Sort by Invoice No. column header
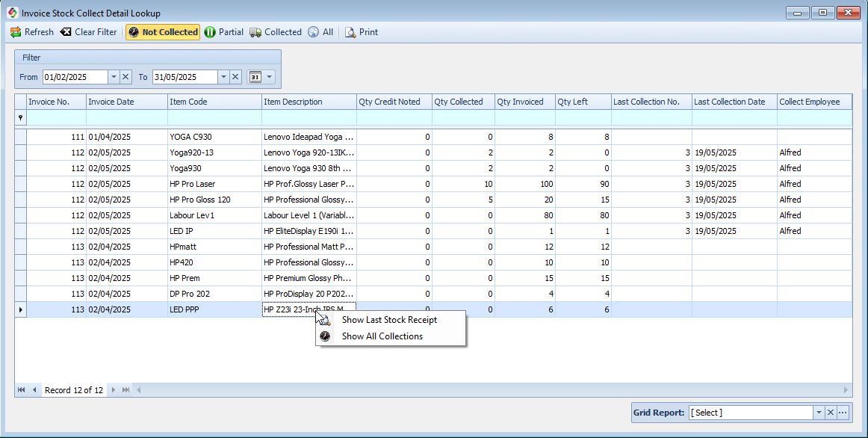The height and width of the screenshot is (438, 868). (57, 102)
